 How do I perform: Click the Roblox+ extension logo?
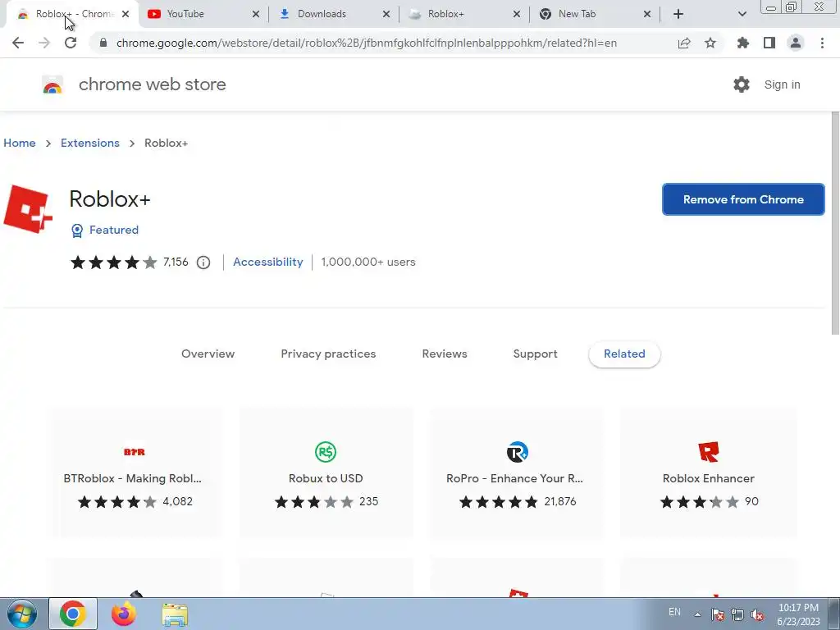pos(28,209)
